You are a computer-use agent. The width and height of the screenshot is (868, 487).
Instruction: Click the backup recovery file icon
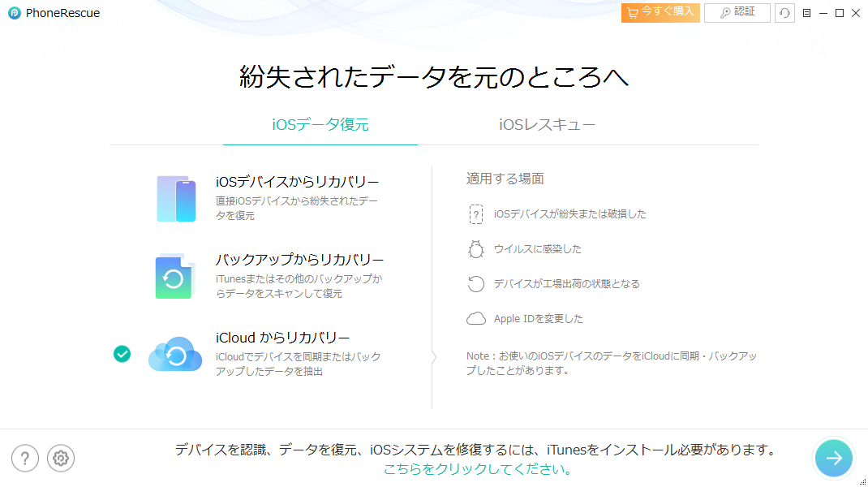(175, 277)
